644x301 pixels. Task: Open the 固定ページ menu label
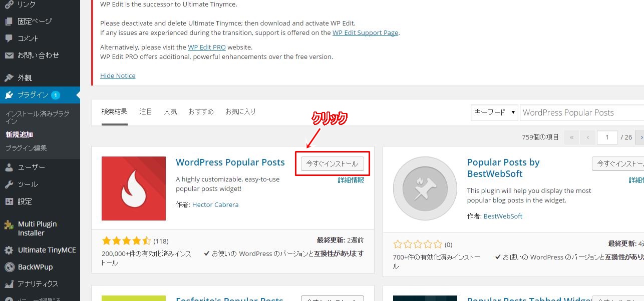tap(35, 21)
